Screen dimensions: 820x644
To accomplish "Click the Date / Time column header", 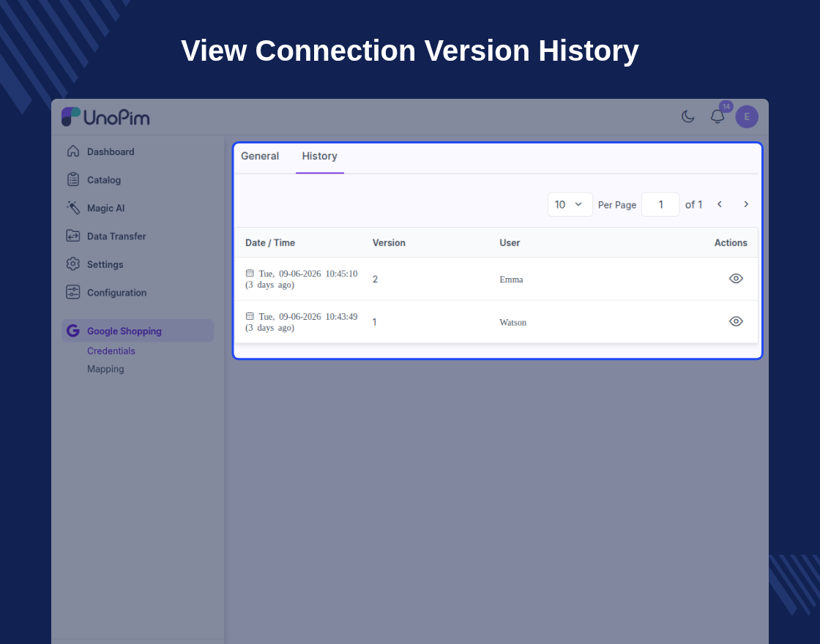I will coord(270,242).
